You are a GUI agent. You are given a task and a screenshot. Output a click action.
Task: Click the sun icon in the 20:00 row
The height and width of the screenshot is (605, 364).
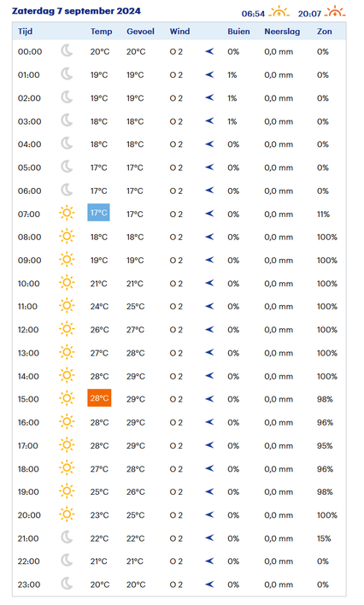(x=67, y=514)
